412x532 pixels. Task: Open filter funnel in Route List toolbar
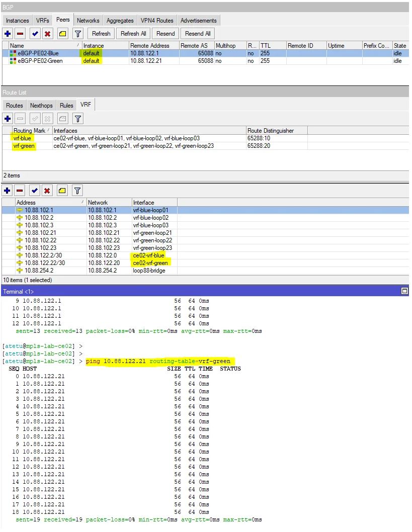[77, 119]
